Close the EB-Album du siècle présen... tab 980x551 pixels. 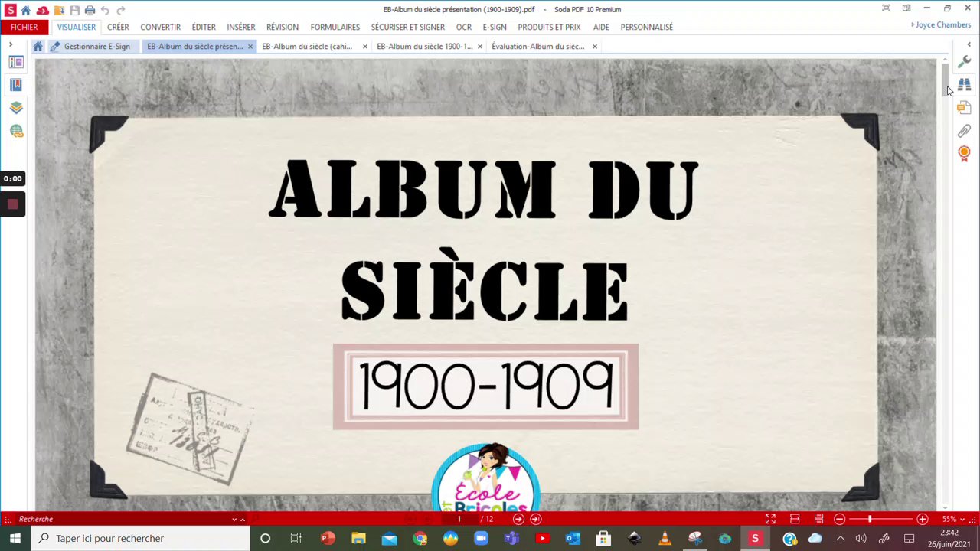point(250,47)
